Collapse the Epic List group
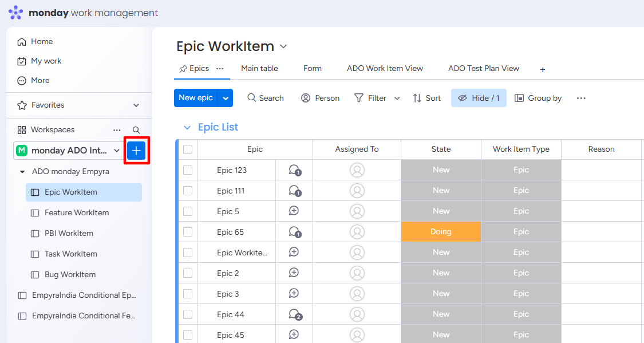This screenshot has height=343, width=644. point(187,128)
